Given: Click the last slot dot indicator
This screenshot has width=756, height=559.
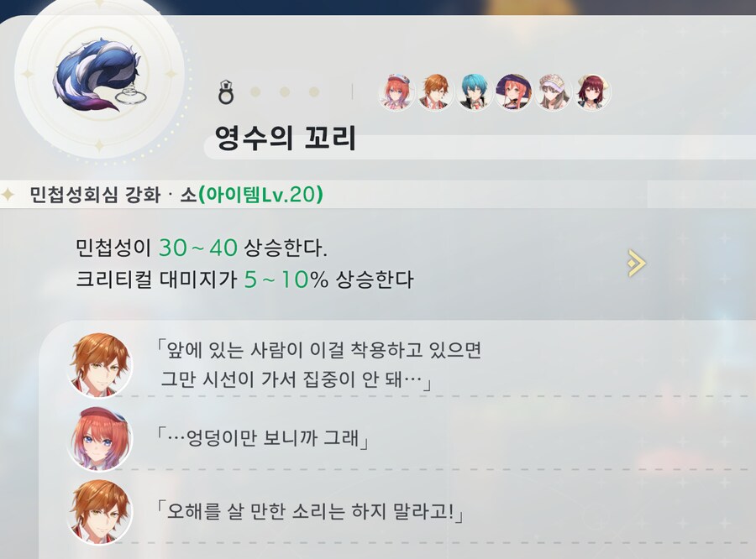Looking at the screenshot, I should click(x=314, y=91).
